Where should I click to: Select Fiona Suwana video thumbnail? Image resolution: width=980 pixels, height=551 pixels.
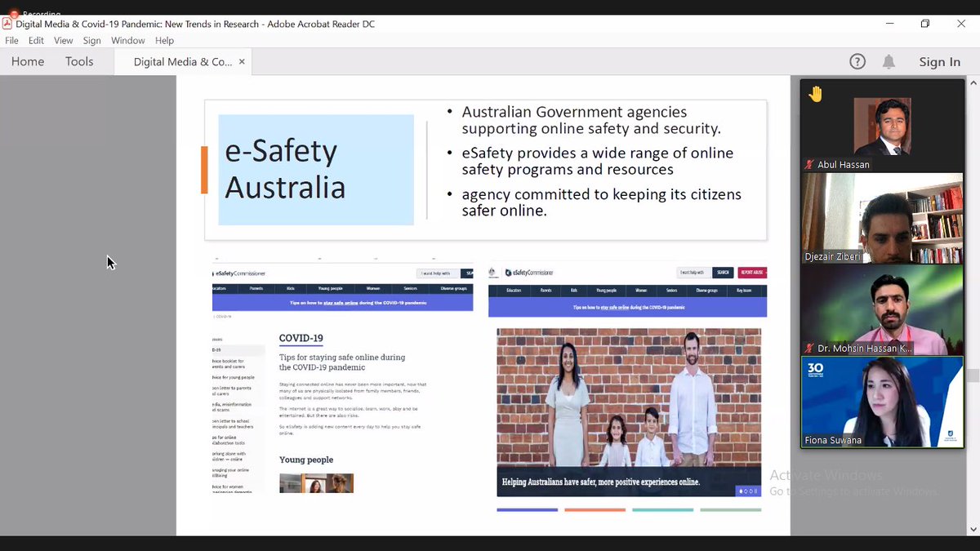pyautogui.click(x=882, y=402)
